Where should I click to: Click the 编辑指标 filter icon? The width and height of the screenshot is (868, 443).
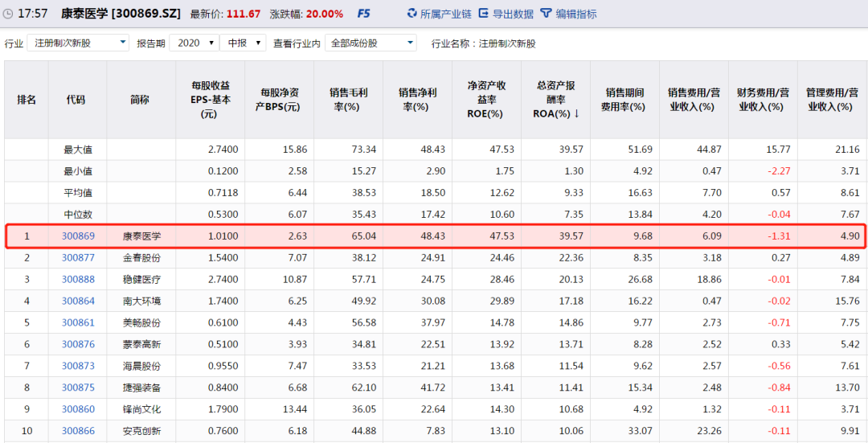[546, 14]
